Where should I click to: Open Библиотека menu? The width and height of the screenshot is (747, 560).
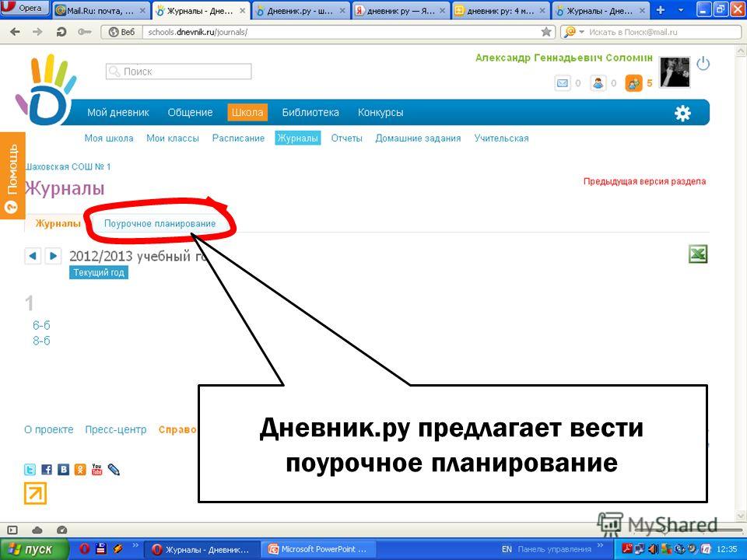click(x=310, y=113)
